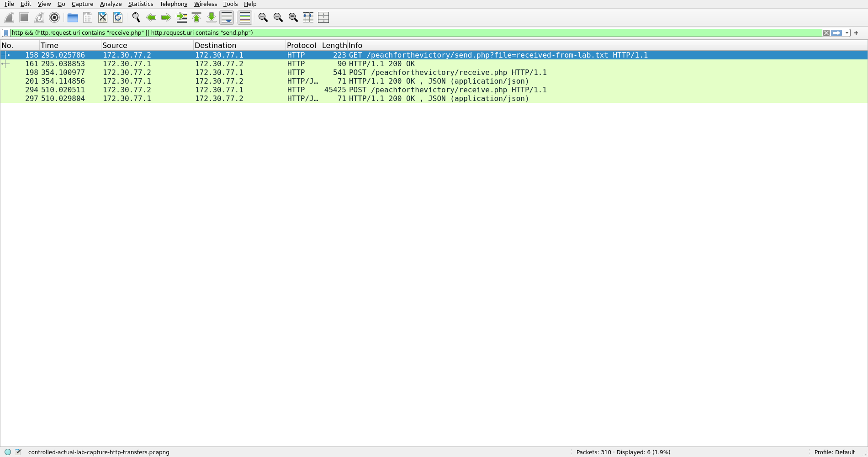Click into the display filter field
The width and height of the screenshot is (868, 457).
click(416, 33)
